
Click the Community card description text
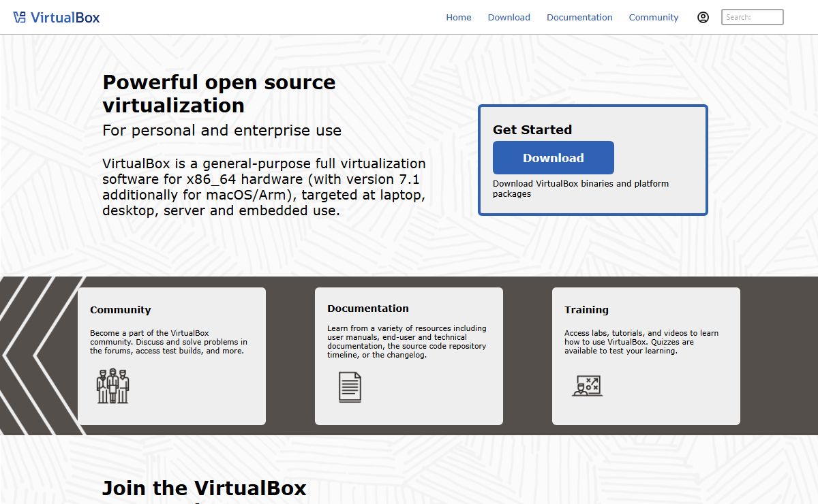point(168,342)
